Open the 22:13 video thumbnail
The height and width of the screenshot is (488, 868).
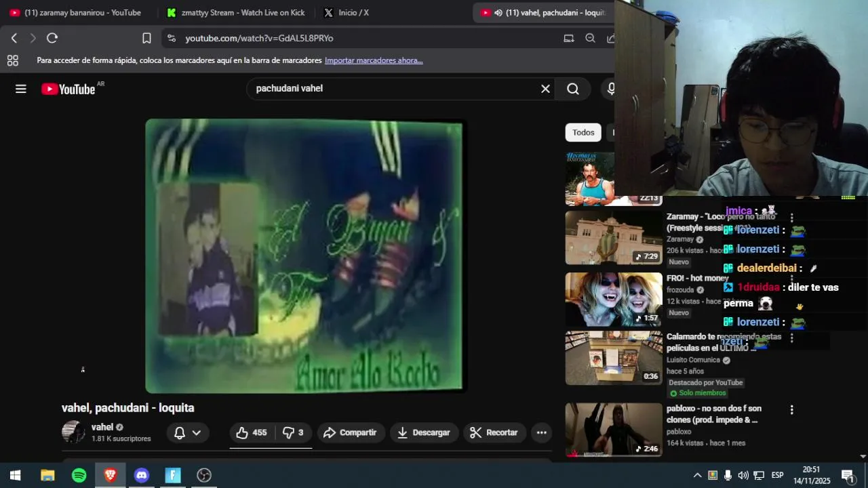pos(590,178)
